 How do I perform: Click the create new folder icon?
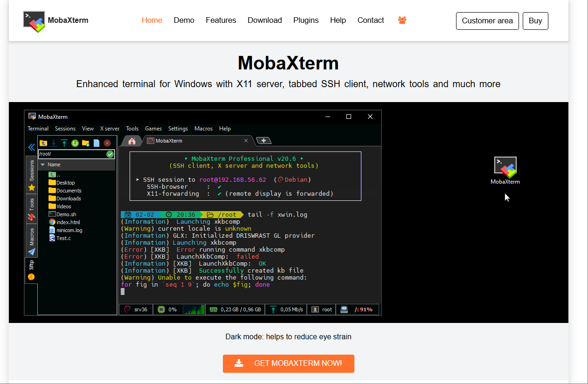(x=86, y=143)
